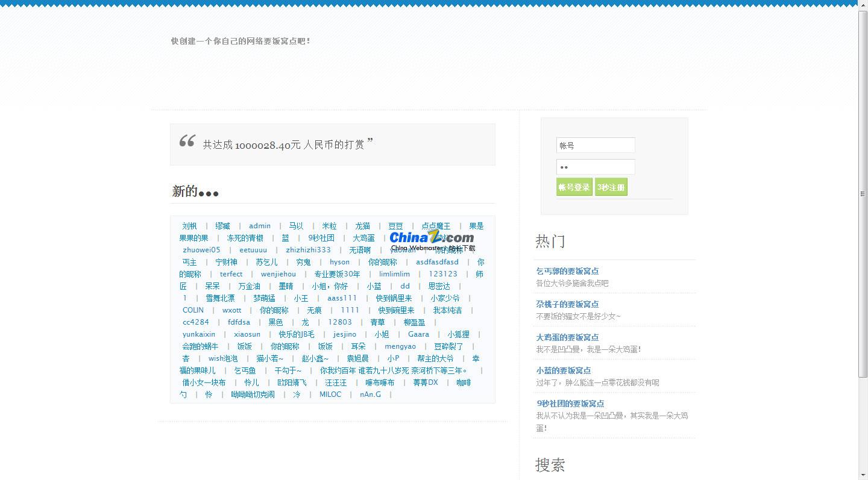Viewport: 868px width, 480px height.
Task: Open user wish泡泡 link
Action: pos(223,358)
